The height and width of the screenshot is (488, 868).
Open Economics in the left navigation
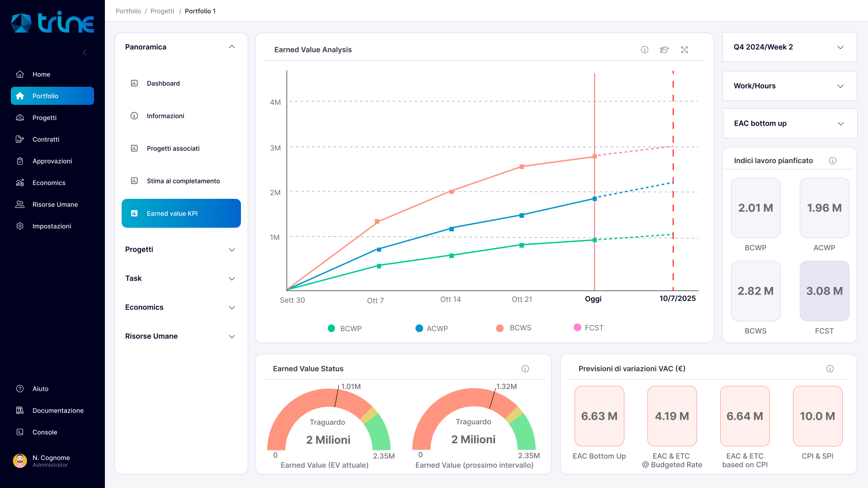pyautogui.click(x=49, y=183)
